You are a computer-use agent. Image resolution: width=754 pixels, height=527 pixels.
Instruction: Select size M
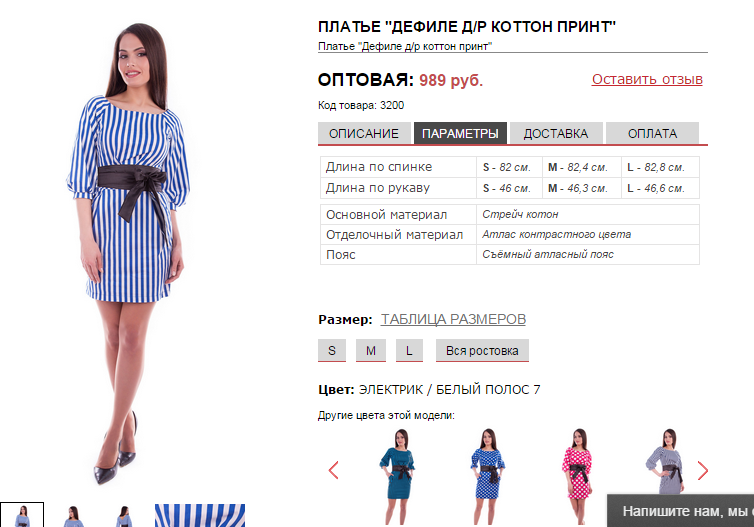371,351
